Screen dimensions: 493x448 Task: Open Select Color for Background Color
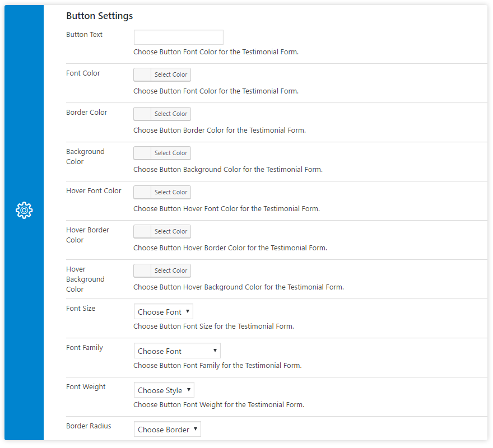click(171, 153)
